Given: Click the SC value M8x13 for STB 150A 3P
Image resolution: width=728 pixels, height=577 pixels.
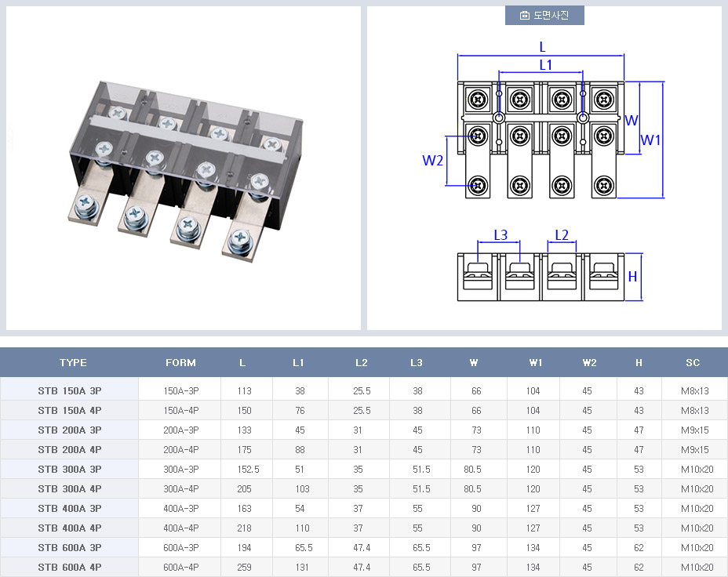Looking at the screenshot, I should [x=695, y=391].
